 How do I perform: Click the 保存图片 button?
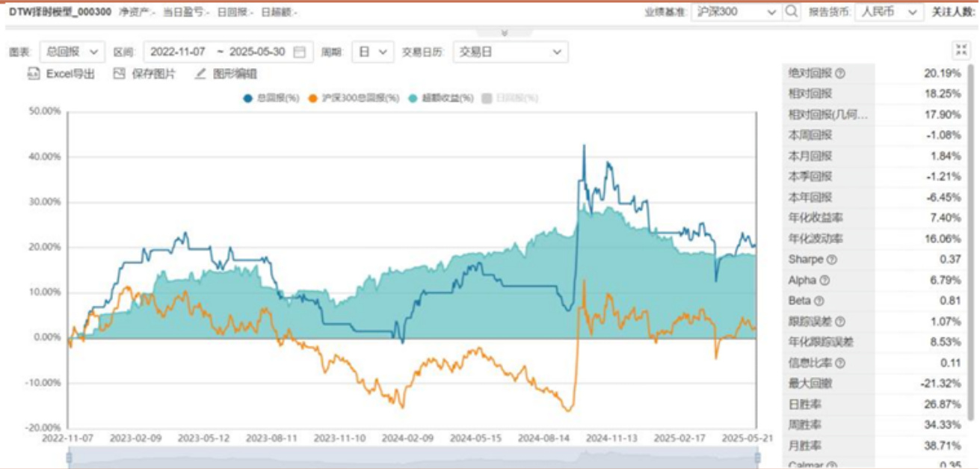point(146,74)
